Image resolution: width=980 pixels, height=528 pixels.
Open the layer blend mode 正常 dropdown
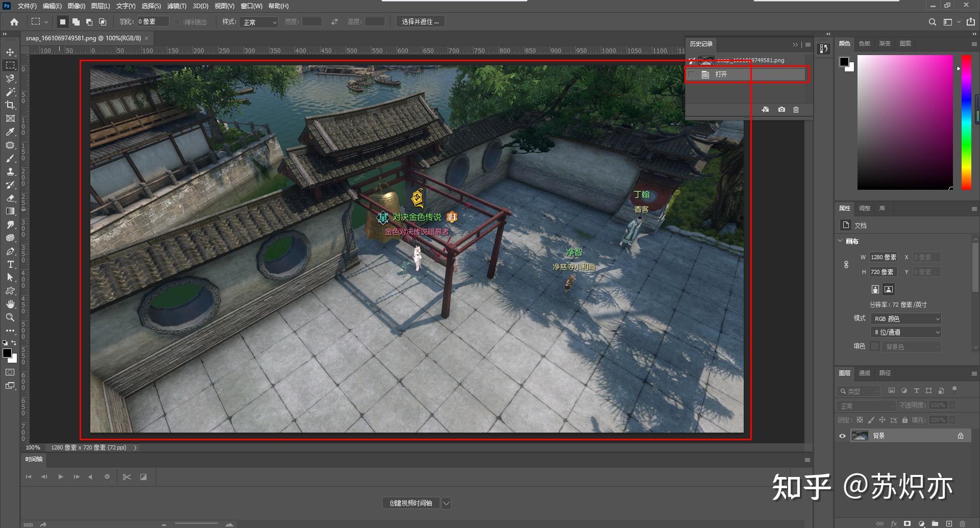(x=866, y=406)
